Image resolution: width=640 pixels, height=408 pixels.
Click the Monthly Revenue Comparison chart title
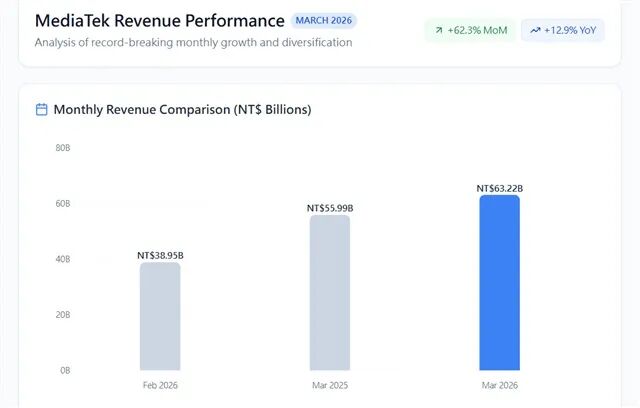pyautogui.click(x=182, y=110)
